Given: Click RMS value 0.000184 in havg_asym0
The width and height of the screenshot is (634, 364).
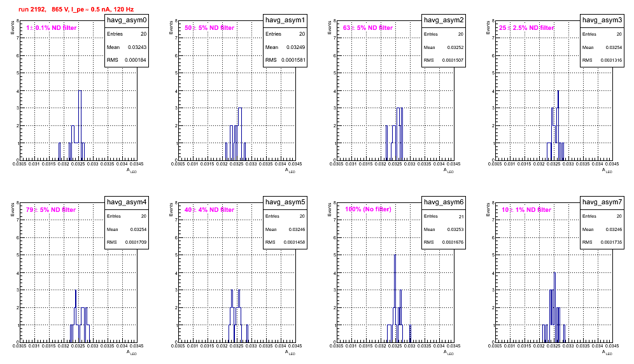Looking at the screenshot, I should pyautogui.click(x=136, y=60).
